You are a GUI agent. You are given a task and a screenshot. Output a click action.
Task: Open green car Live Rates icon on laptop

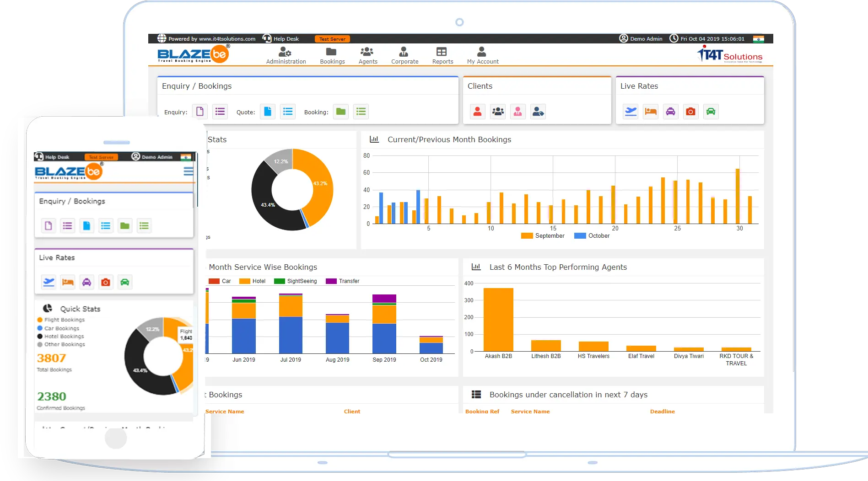click(711, 112)
